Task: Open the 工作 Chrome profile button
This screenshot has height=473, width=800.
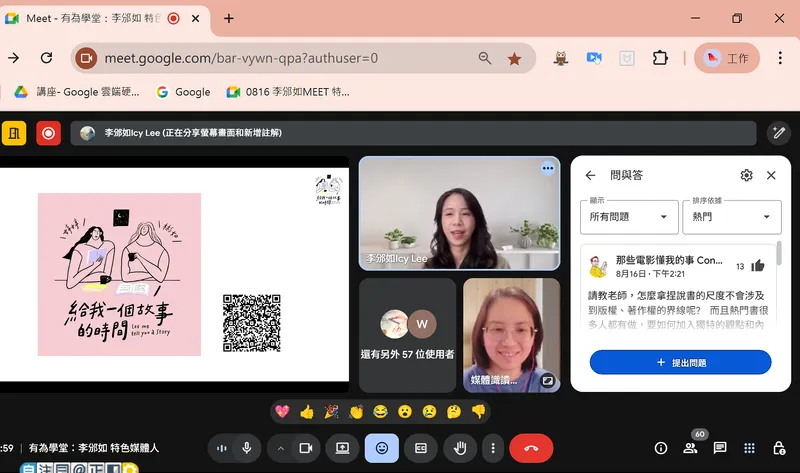Action: click(x=727, y=58)
